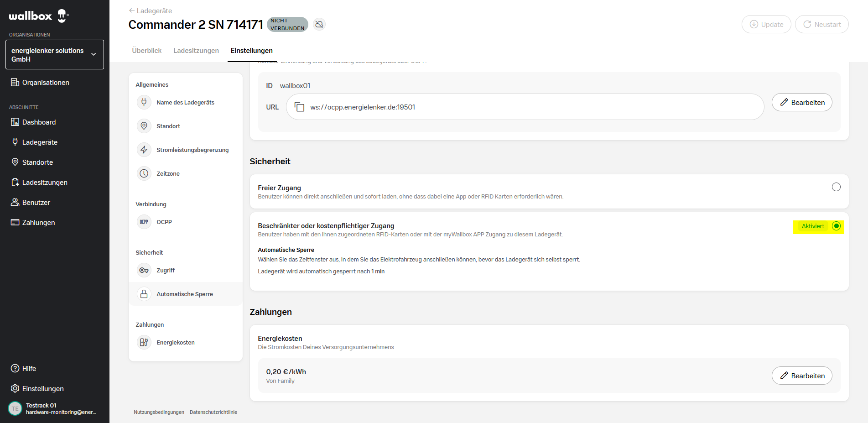
Task: Copy the OCPP URL with copy icon
Action: click(300, 107)
